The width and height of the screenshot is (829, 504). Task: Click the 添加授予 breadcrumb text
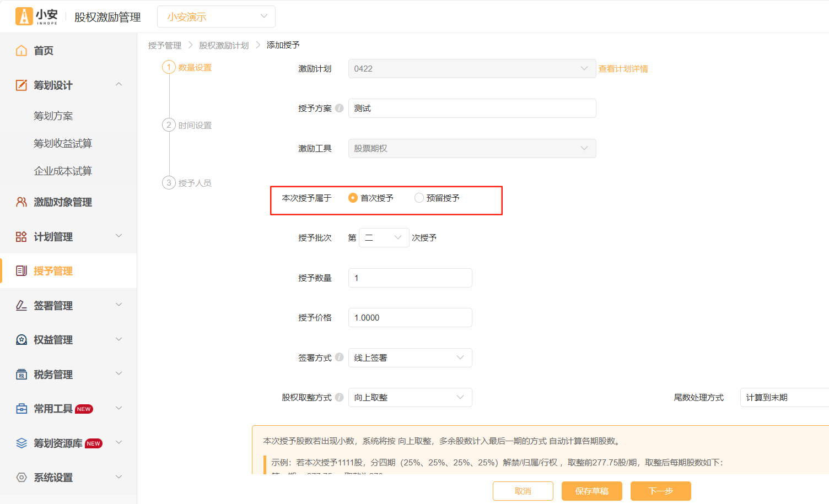[x=283, y=45]
